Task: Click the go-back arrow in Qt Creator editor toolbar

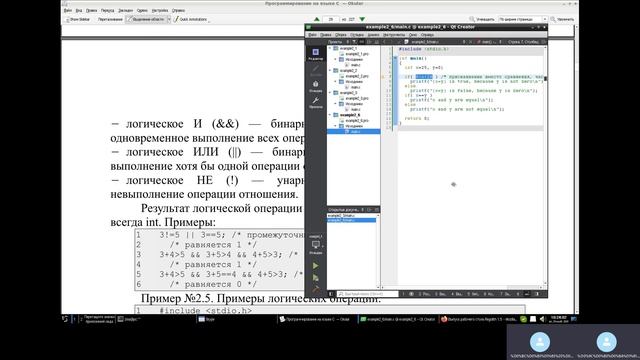Action: pyautogui.click(x=384, y=42)
